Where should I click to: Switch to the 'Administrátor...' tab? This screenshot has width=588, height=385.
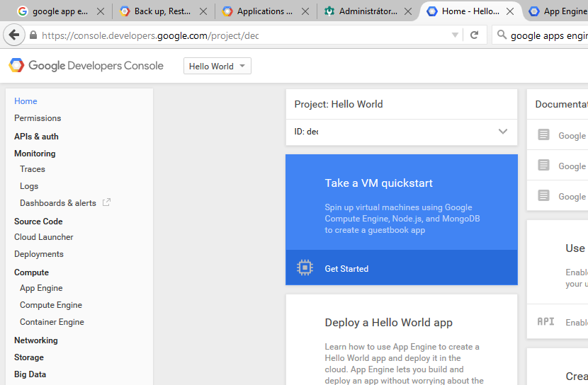coord(368,11)
